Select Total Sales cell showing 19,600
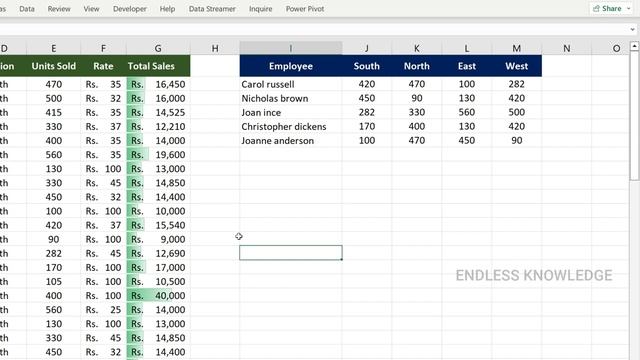This screenshot has width=640, height=360. point(158,155)
